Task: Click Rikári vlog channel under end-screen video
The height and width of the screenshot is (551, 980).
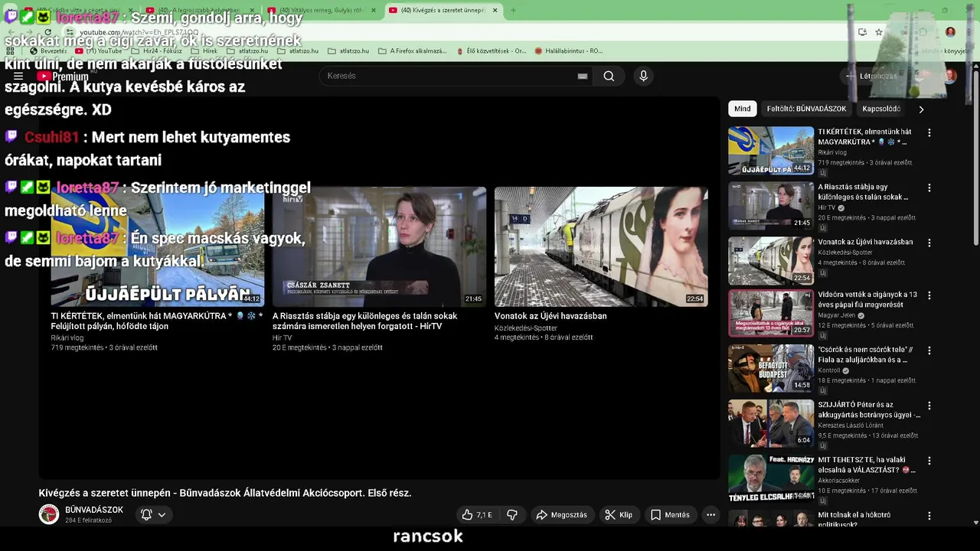Action: [67, 337]
